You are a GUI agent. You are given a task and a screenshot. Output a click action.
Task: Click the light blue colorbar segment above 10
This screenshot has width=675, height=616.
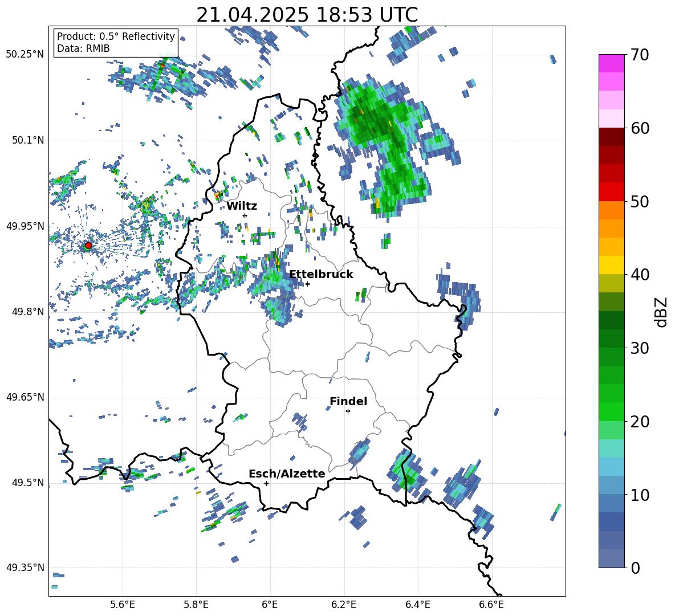pyautogui.click(x=611, y=467)
